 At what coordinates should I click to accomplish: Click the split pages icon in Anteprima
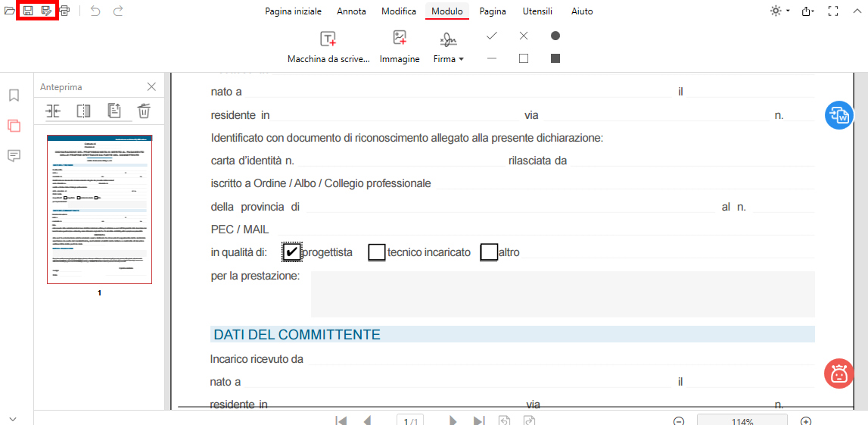pos(83,111)
